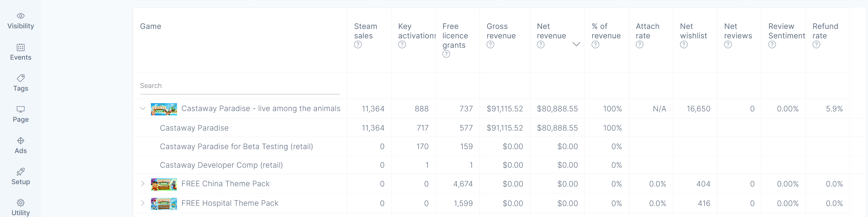Click the Refund rate help icon
868x217 pixels.
(x=816, y=44)
